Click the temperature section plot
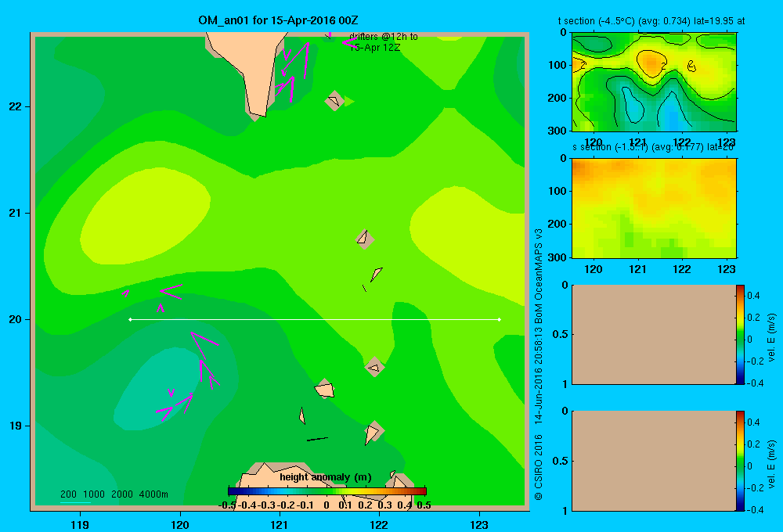This screenshot has height=532, width=783. pyautogui.click(x=654, y=82)
